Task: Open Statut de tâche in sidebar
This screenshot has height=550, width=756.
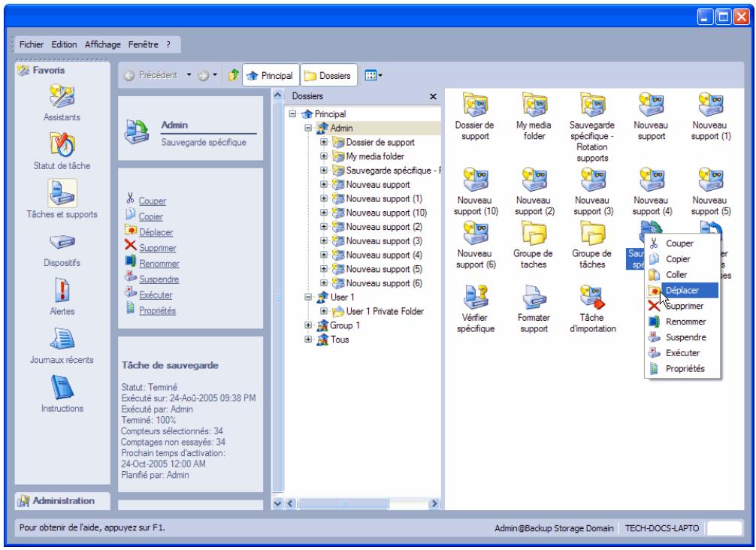Action: [62, 144]
